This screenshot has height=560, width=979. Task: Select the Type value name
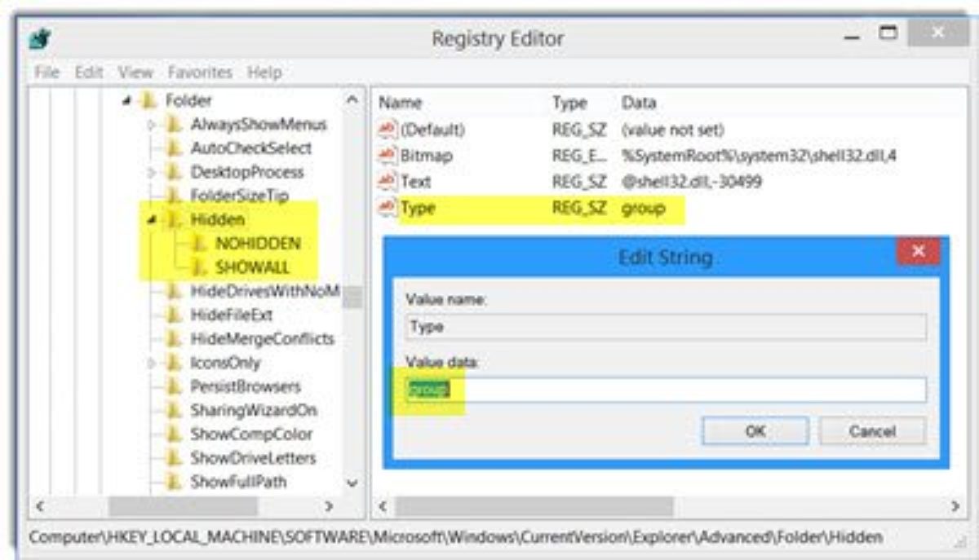pyautogui.click(x=418, y=208)
